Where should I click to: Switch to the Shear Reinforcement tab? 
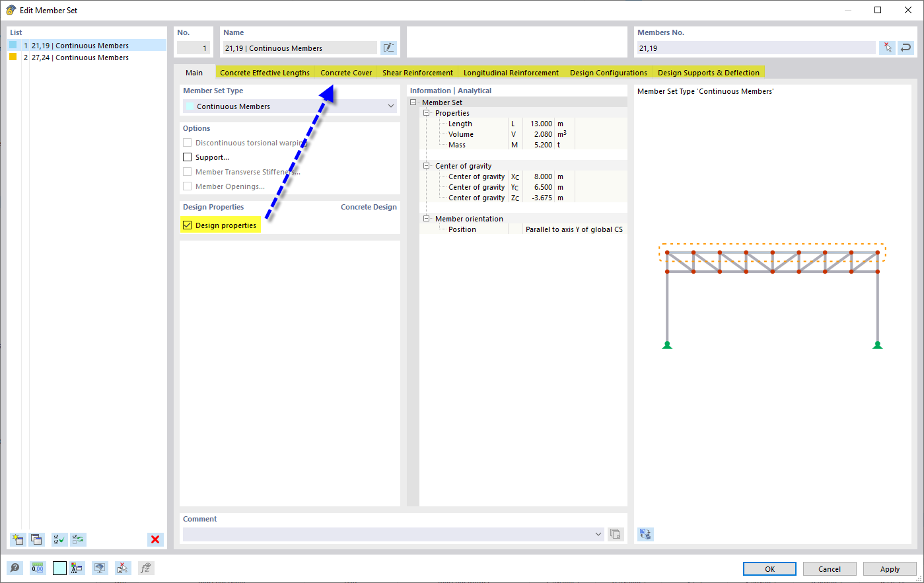tap(417, 73)
